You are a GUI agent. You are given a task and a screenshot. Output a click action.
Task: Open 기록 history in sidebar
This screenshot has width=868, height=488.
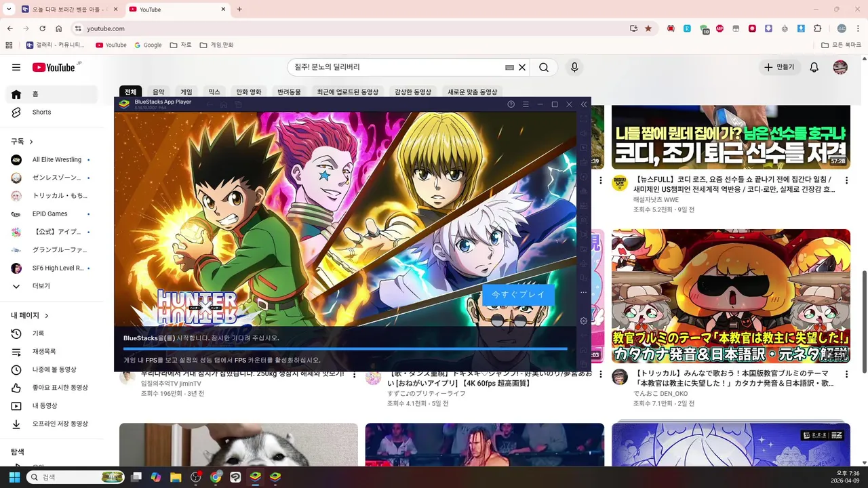point(52,333)
